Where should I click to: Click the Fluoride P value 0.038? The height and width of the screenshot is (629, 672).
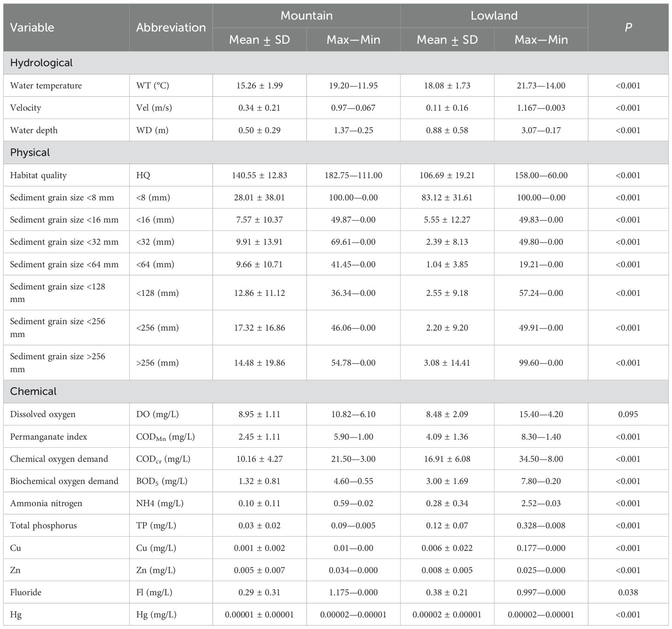click(628, 592)
